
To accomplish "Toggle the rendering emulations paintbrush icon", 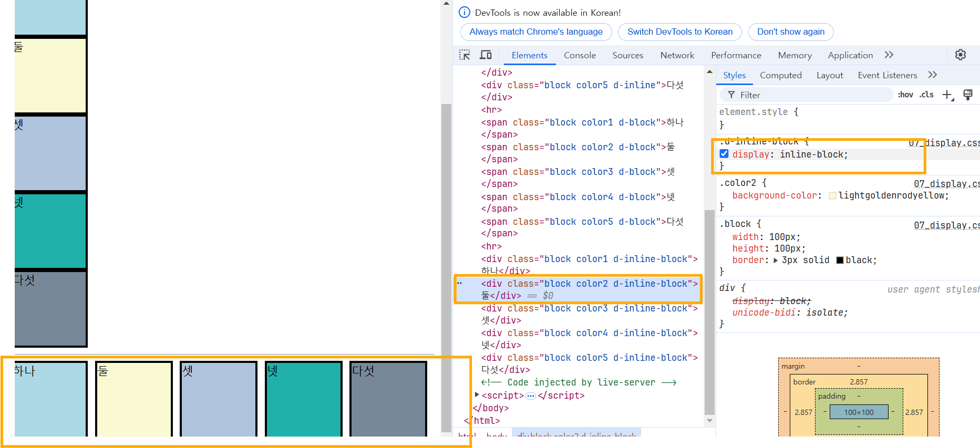I will tap(967, 95).
